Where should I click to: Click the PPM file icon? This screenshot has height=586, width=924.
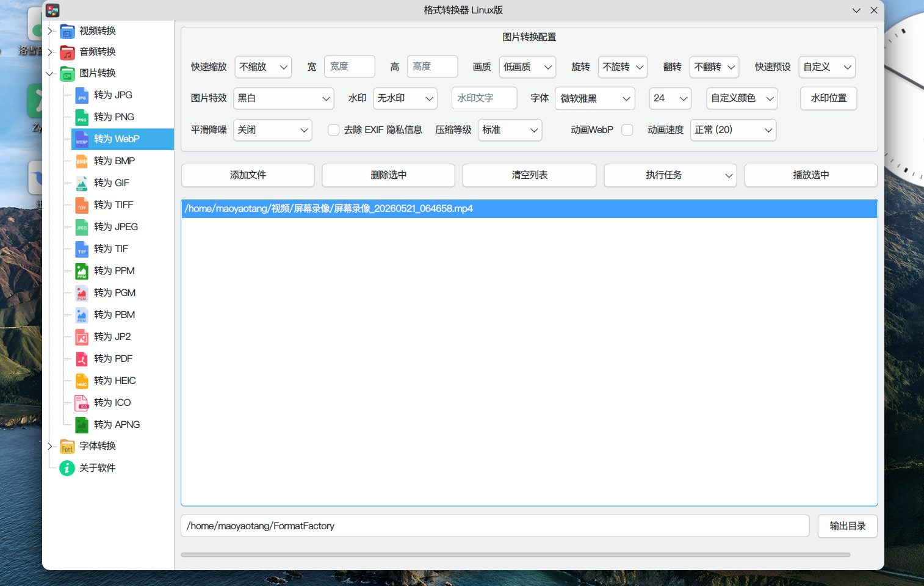click(82, 271)
